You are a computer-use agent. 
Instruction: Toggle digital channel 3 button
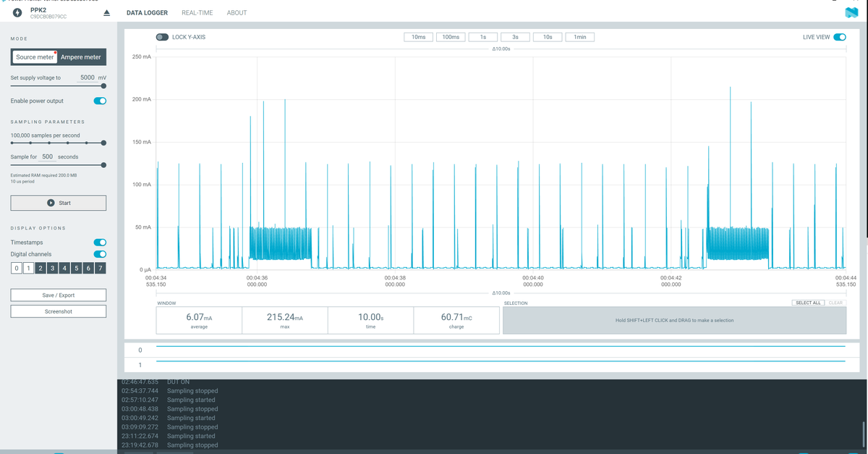[x=52, y=269]
